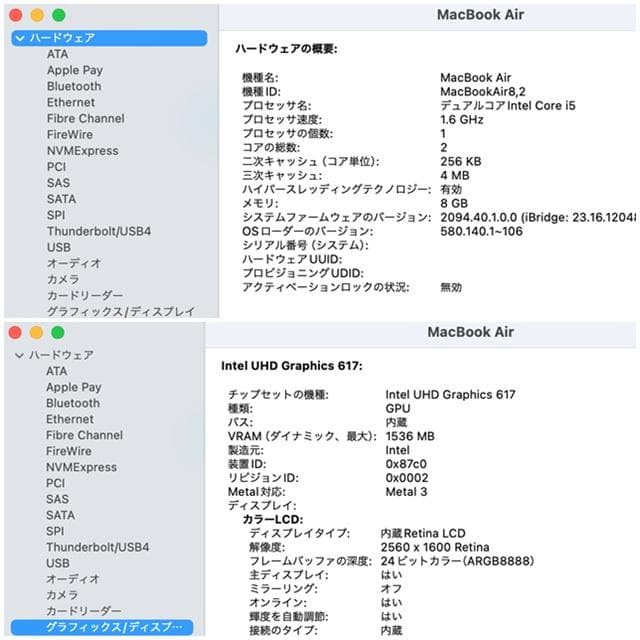Select FireWire in the top window sidebar

point(70,134)
